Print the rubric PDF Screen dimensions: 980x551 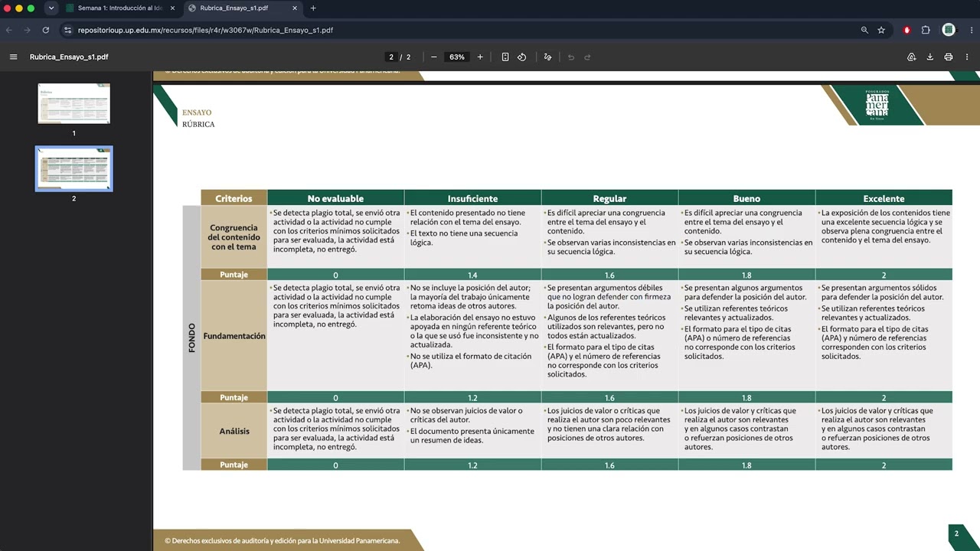tap(949, 57)
